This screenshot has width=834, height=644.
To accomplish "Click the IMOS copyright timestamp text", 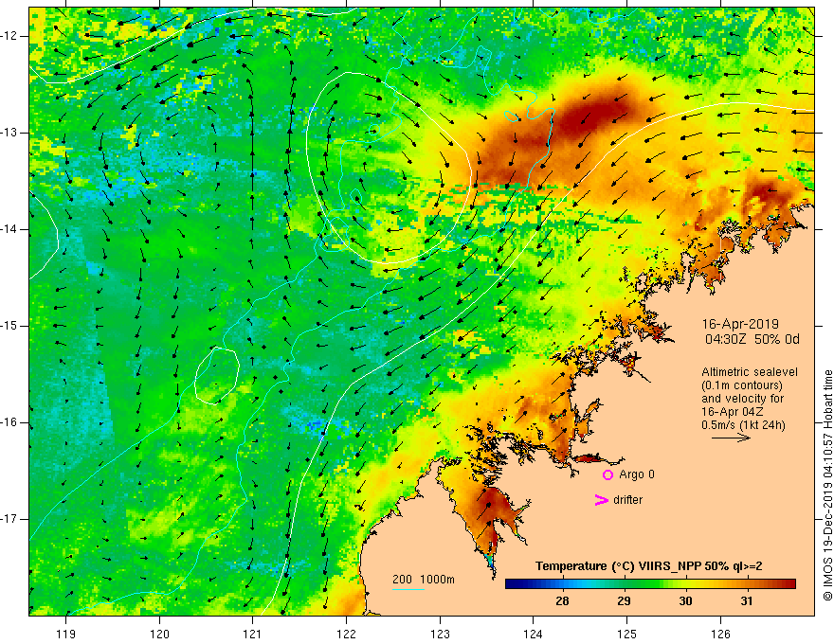I will click(x=827, y=485).
